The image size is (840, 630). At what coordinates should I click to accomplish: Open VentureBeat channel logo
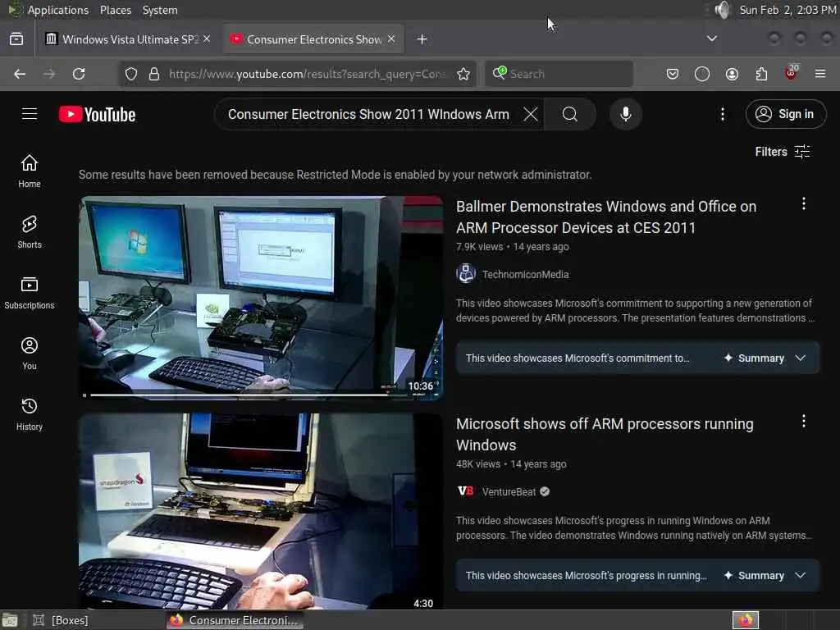tap(466, 491)
